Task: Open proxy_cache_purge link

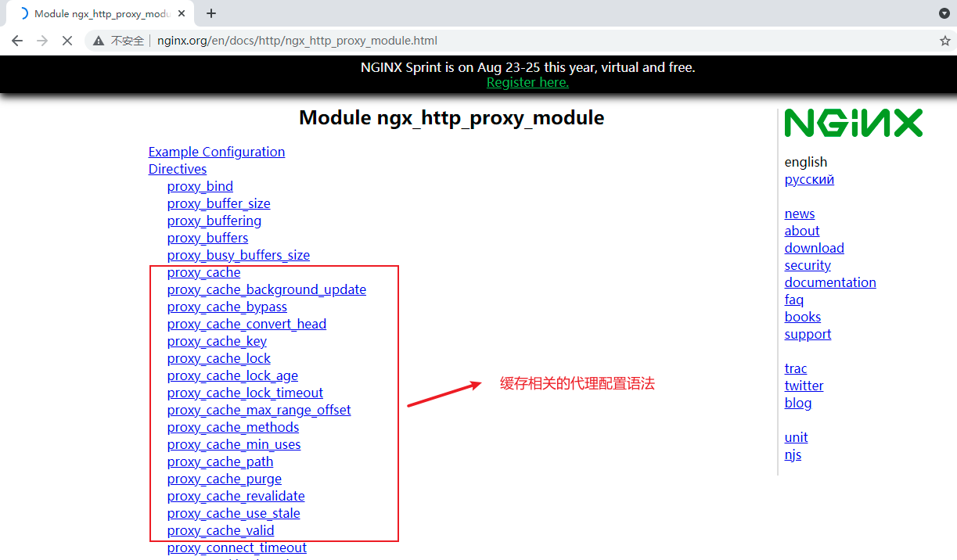Action: [x=225, y=479]
